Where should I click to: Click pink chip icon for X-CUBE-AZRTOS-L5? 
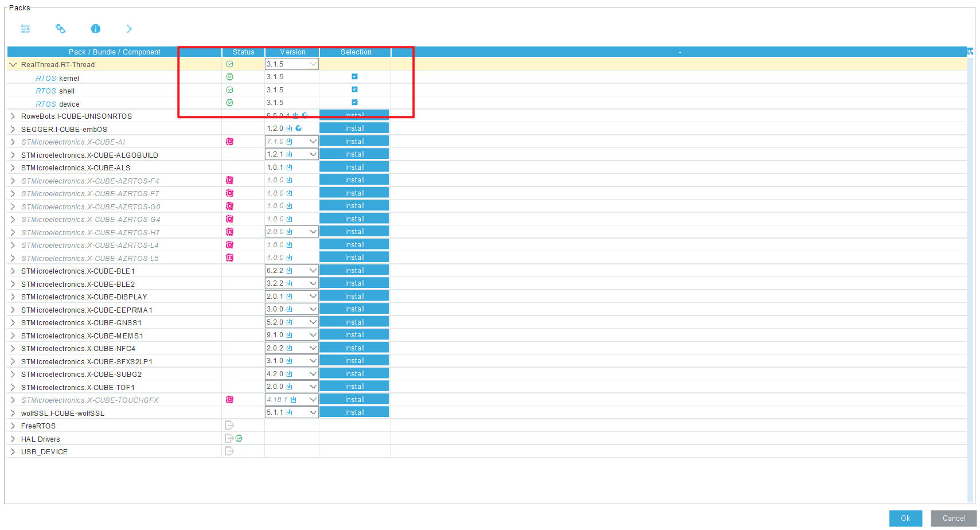[229, 258]
